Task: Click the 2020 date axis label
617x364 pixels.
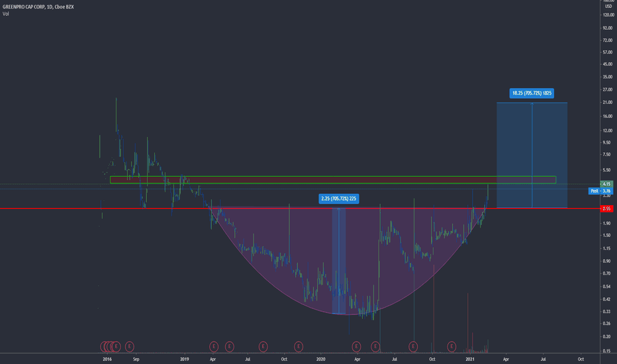Action: click(320, 359)
